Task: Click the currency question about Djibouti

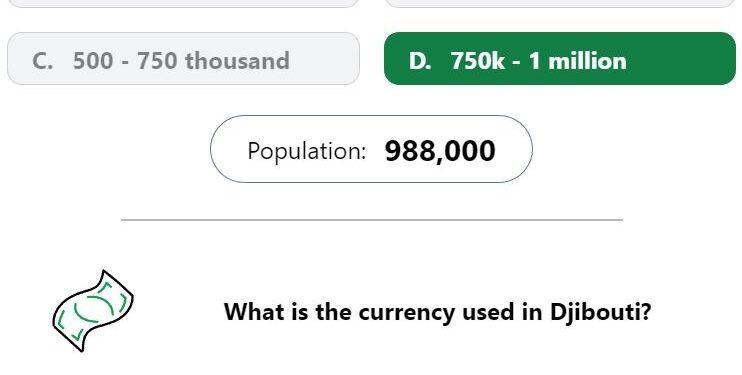Action: [437, 312]
